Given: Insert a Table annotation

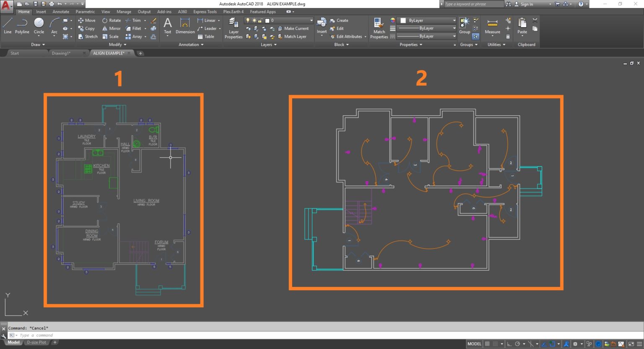Looking at the screenshot, I should tap(206, 36).
